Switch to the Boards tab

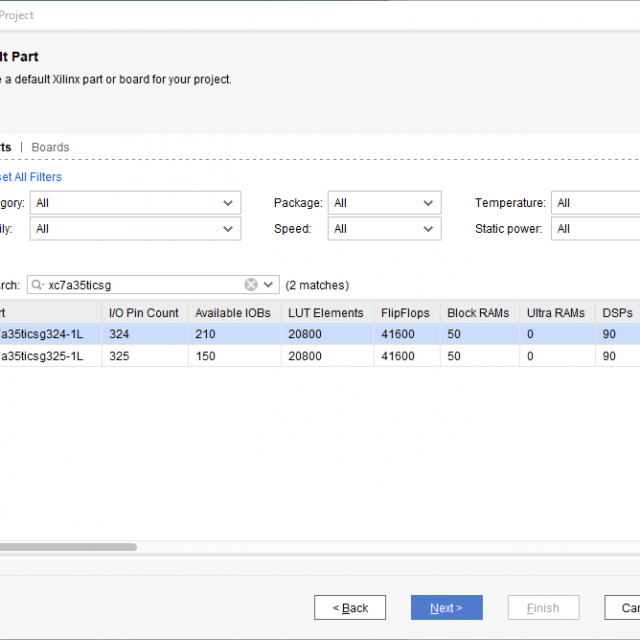50,147
